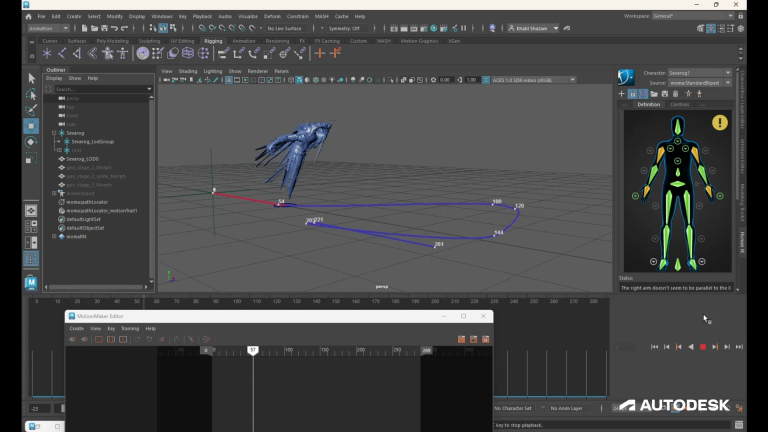Click the go to start of range button

pos(654,347)
